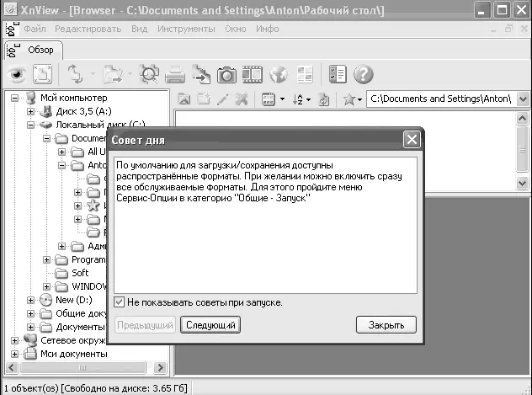The height and width of the screenshot is (395, 532).
Task: Close the Совет дня dialog with X
Action: (412, 140)
